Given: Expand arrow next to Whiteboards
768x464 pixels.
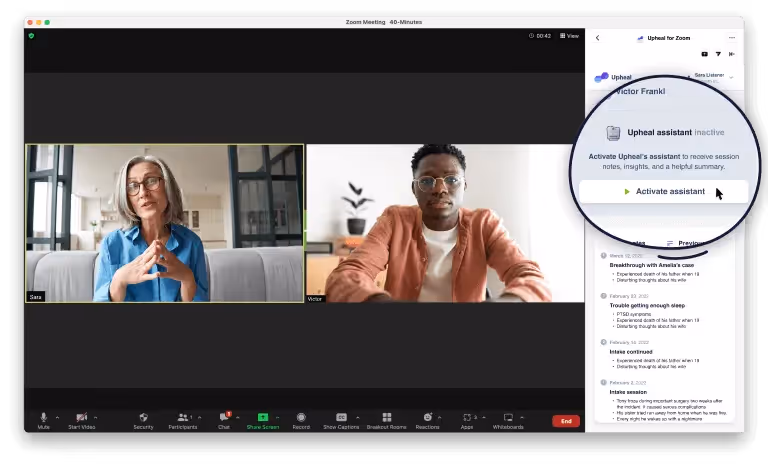Looking at the screenshot, I should 522,417.
